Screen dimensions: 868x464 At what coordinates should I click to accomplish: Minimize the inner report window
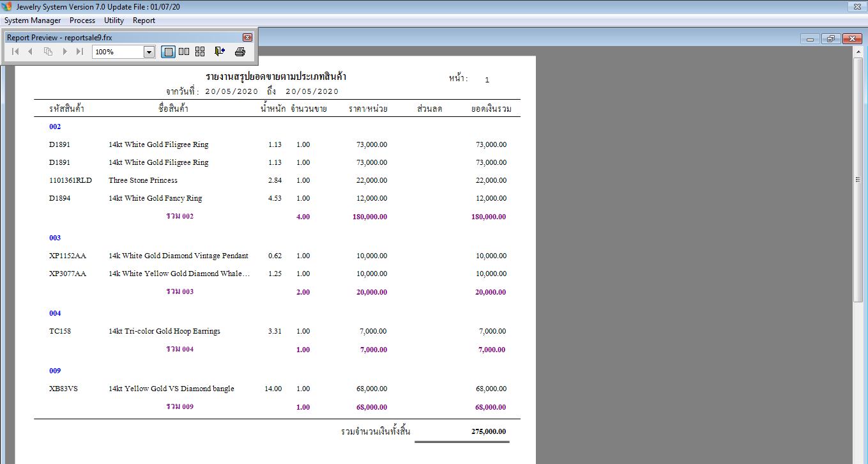click(x=810, y=39)
